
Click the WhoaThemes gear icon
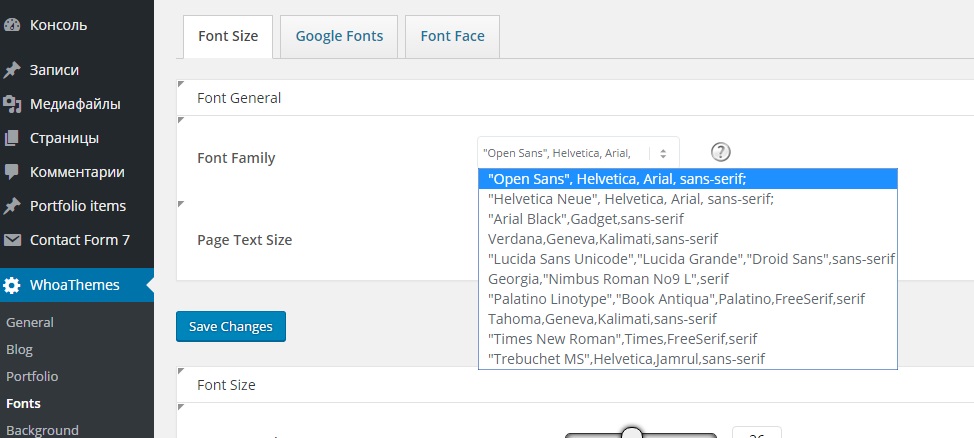click(12, 286)
